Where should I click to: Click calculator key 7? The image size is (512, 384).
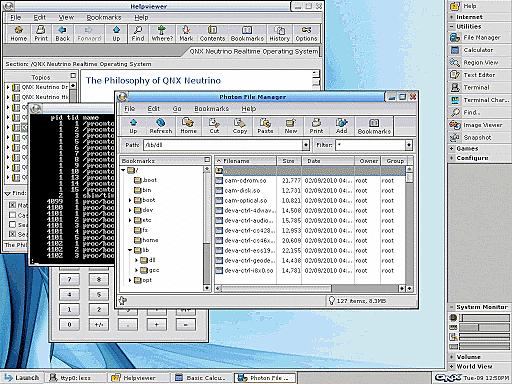point(69,279)
